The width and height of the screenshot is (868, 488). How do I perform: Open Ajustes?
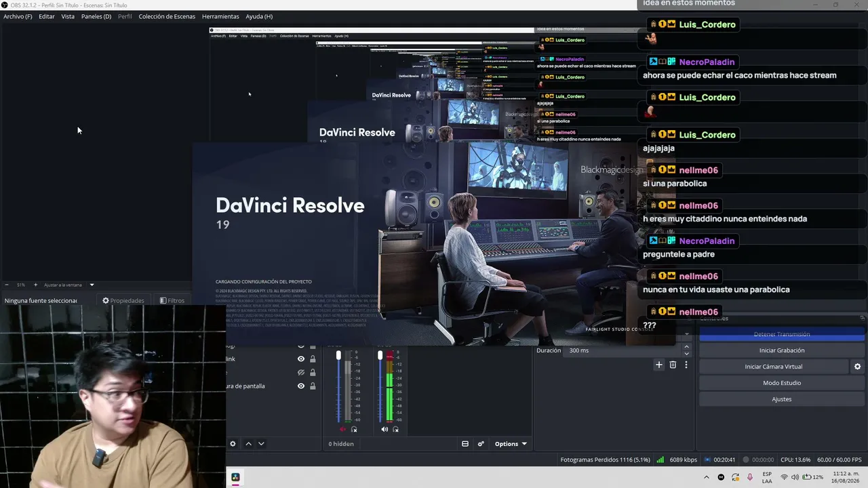point(781,399)
